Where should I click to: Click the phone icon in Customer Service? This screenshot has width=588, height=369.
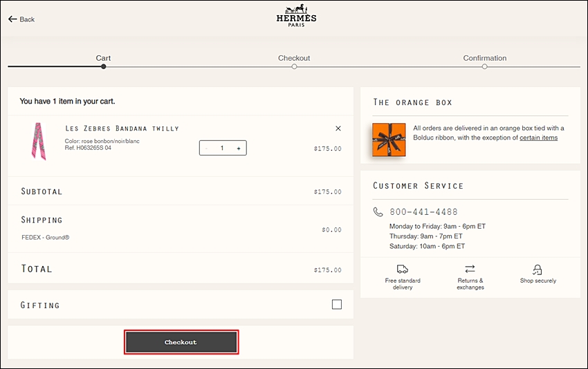tap(378, 211)
